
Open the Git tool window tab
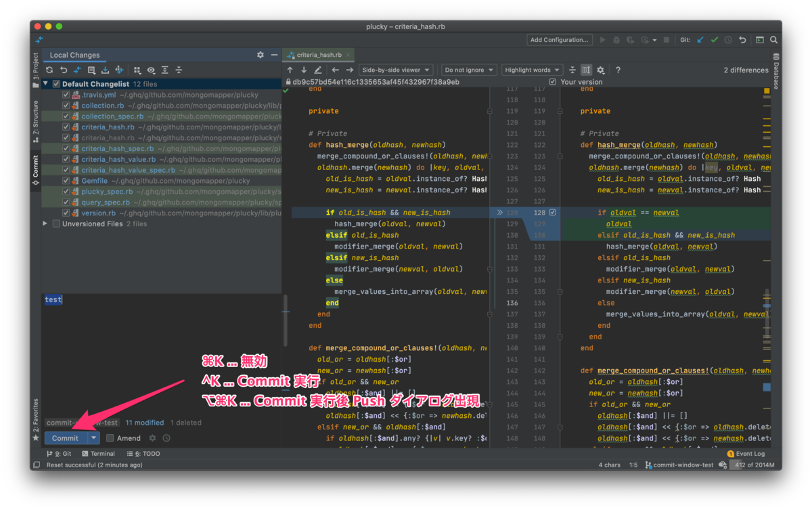tap(59, 454)
